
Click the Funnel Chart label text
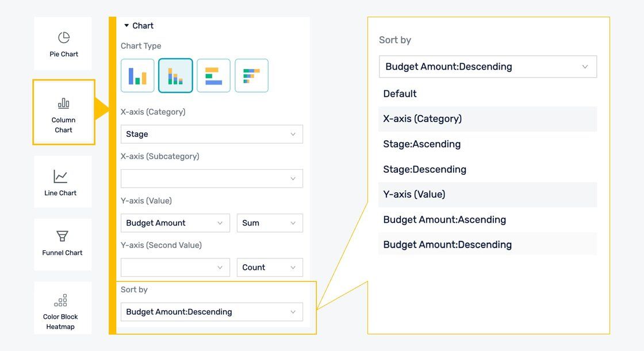(62, 253)
